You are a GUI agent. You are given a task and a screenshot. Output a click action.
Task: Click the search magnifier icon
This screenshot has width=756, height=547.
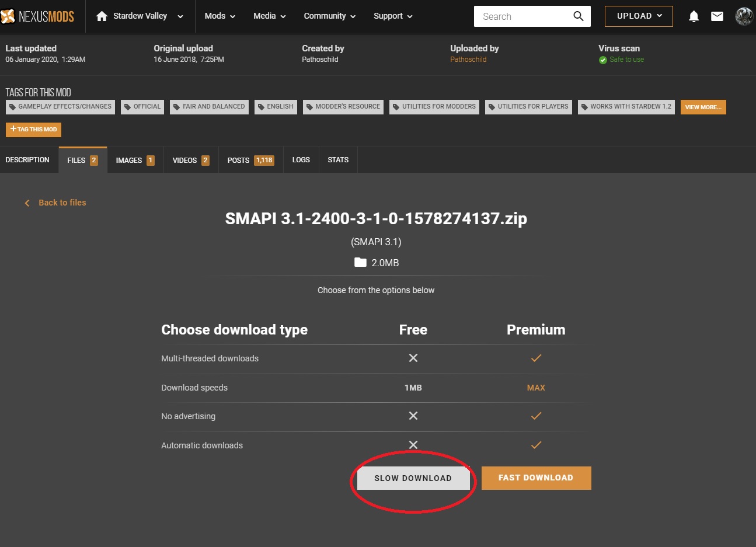click(579, 16)
